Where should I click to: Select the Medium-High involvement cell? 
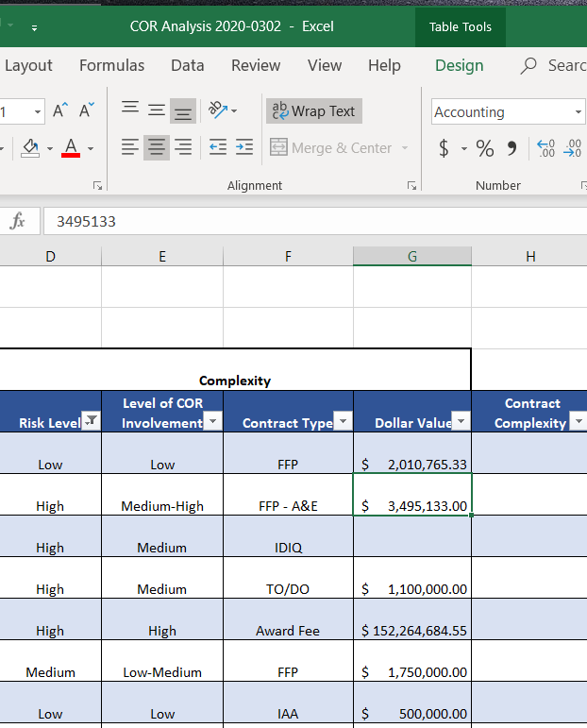[x=162, y=495]
